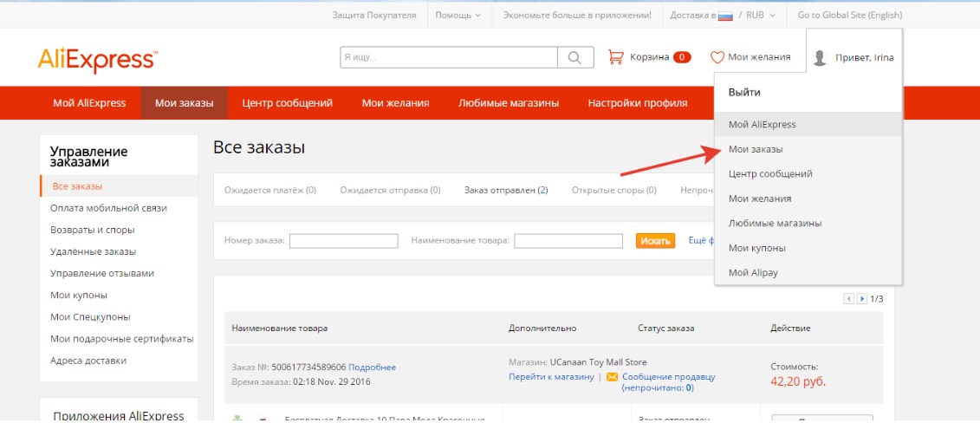Open Возвраты и споры in left sidebar

92,230
